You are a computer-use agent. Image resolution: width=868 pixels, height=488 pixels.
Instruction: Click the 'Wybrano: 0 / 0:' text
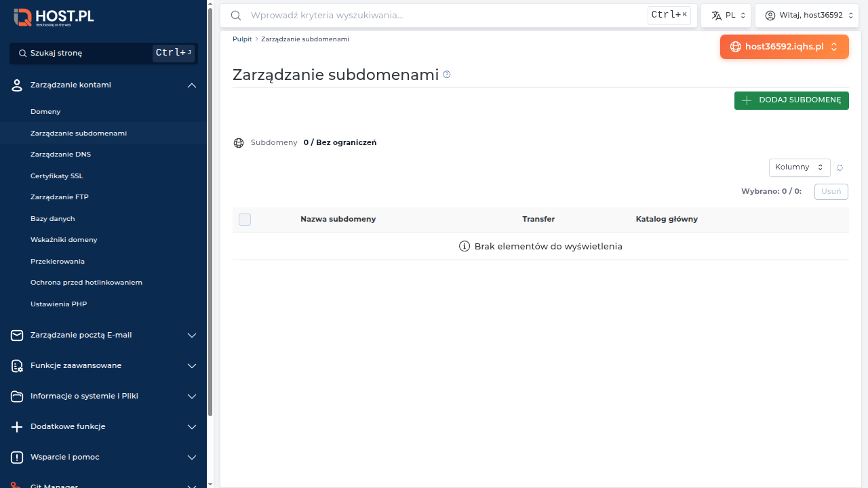coord(771,192)
